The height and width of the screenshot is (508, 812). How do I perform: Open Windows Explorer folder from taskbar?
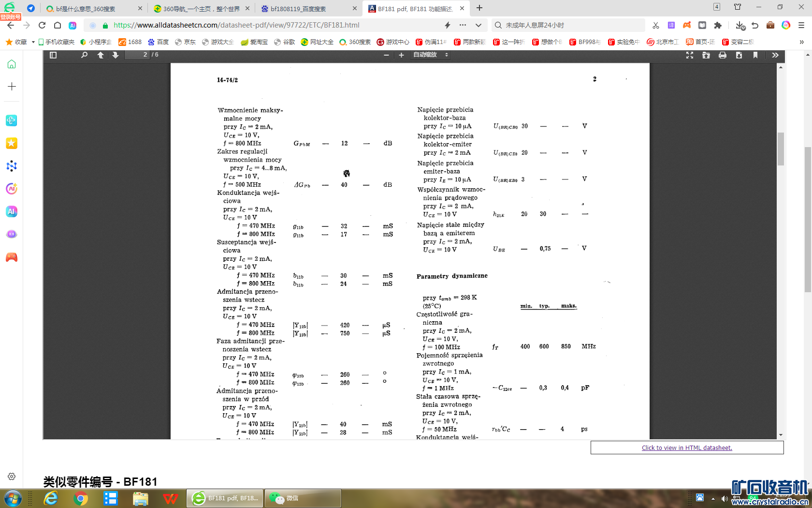(x=140, y=498)
